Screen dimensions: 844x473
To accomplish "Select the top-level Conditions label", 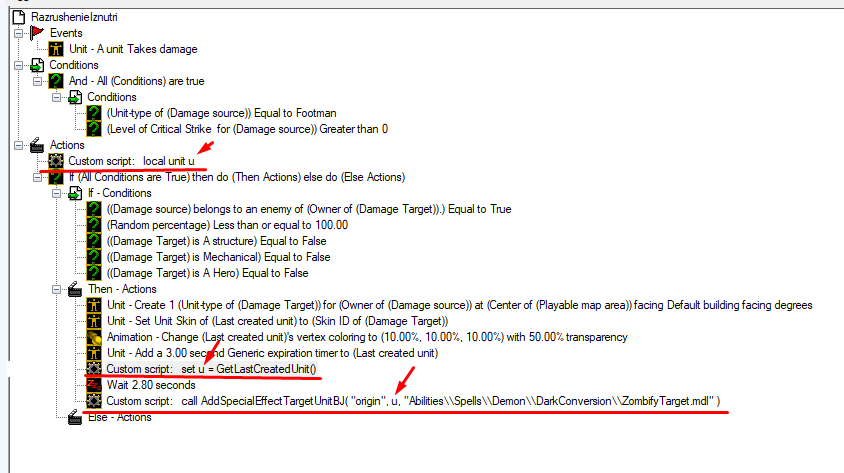I will 74,65.
